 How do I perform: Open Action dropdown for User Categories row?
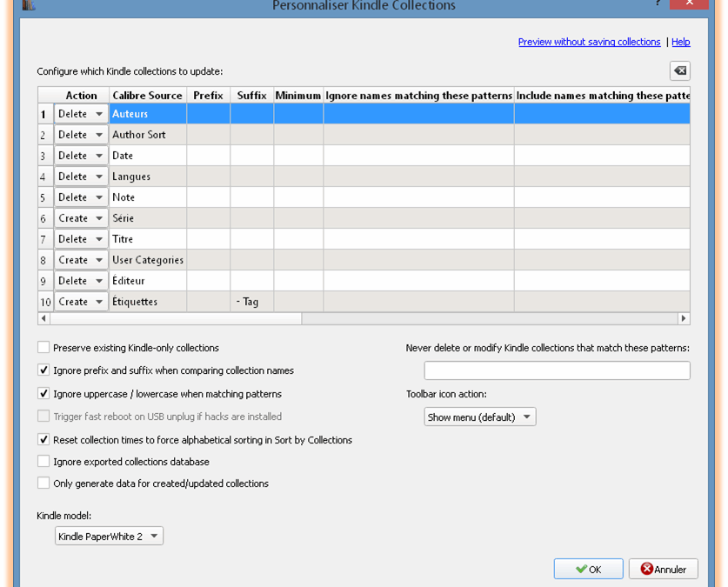click(81, 260)
